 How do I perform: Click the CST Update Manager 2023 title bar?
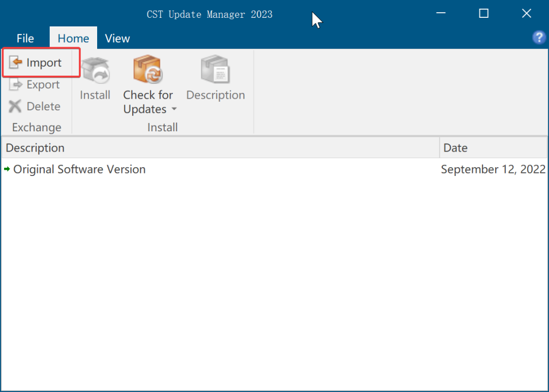tap(209, 14)
